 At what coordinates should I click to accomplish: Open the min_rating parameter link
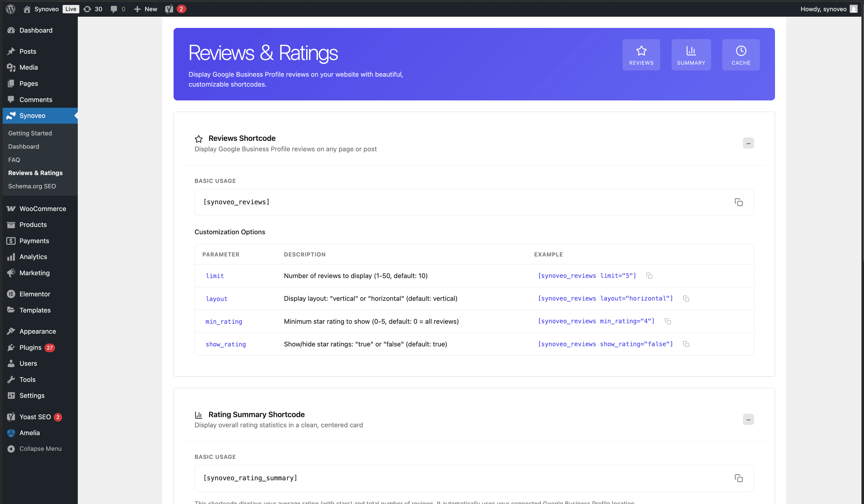(x=223, y=321)
